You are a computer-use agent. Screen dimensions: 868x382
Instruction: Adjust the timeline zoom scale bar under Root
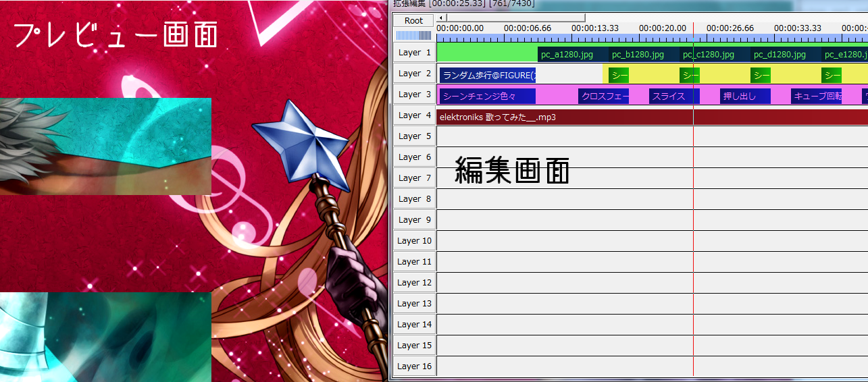click(x=414, y=35)
